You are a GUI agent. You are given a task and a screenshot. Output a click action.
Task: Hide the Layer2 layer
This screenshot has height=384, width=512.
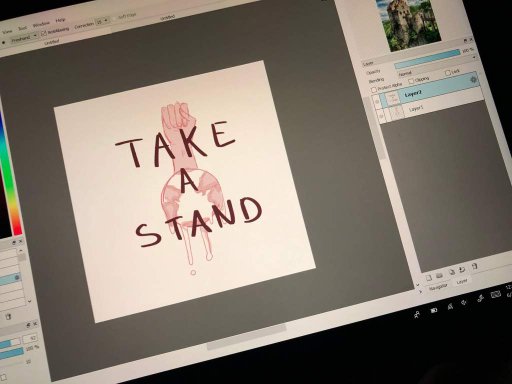pyautogui.click(x=377, y=102)
